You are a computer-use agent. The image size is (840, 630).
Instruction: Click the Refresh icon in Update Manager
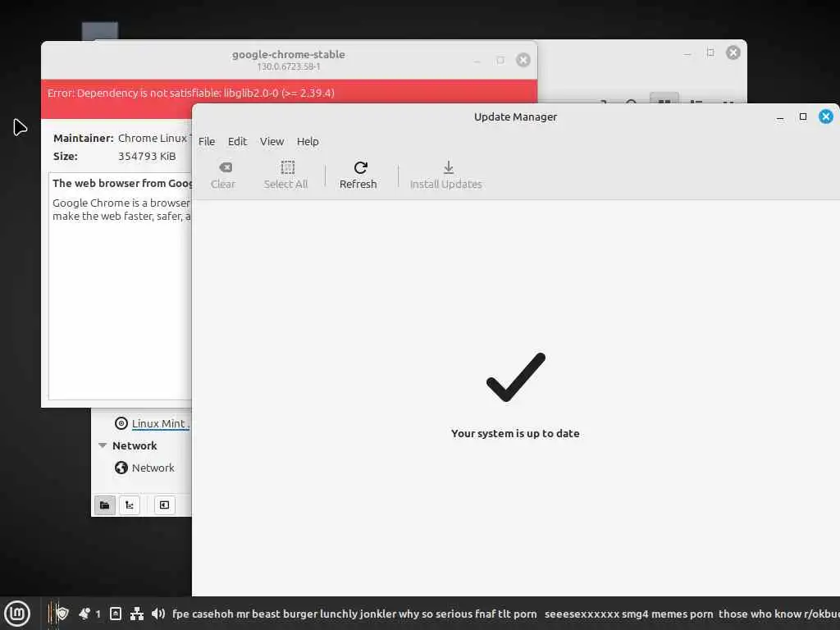361,167
